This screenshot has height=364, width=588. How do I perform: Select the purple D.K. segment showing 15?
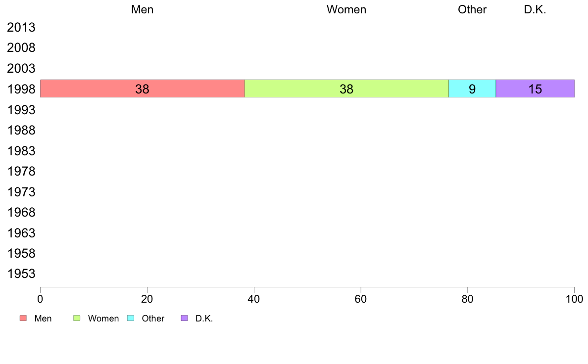535,89
